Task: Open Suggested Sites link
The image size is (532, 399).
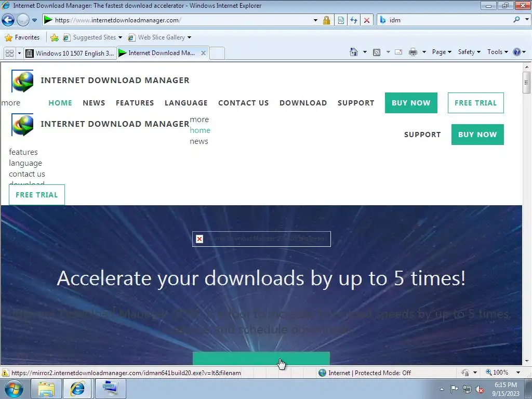Action: click(92, 37)
